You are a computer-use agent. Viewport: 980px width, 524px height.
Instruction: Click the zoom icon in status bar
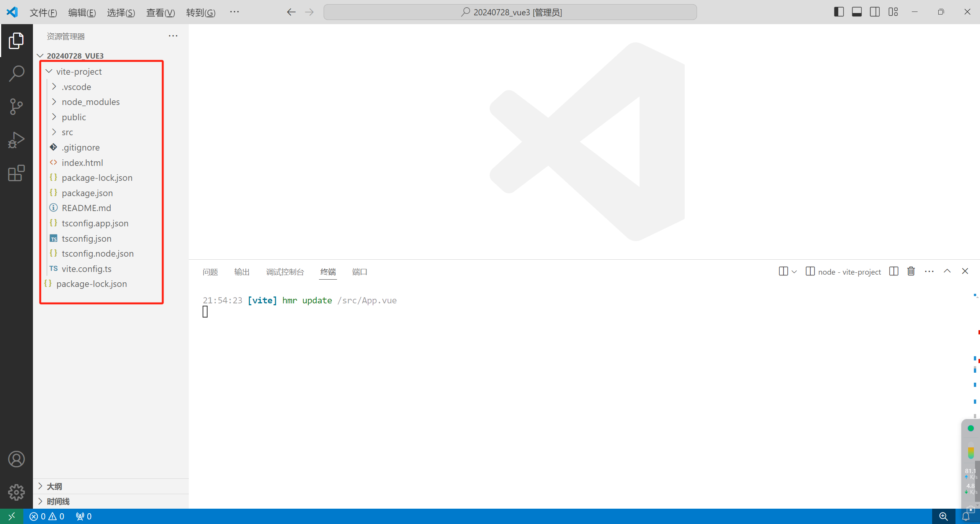(943, 516)
